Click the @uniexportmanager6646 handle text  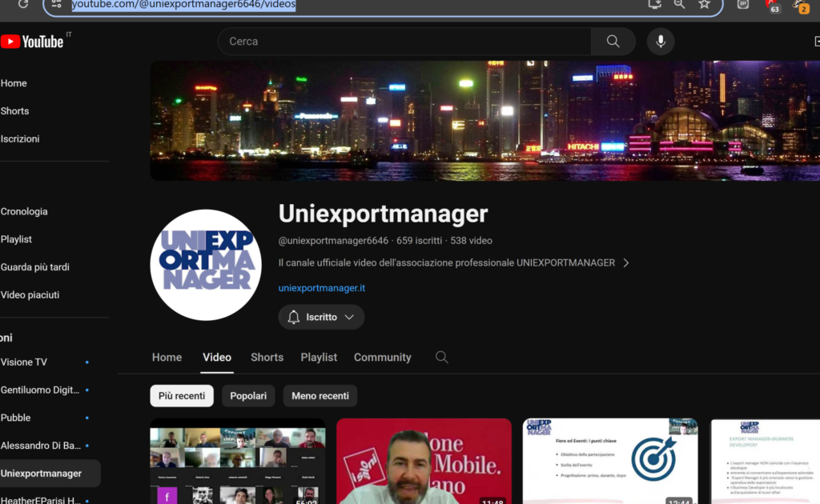pos(333,241)
